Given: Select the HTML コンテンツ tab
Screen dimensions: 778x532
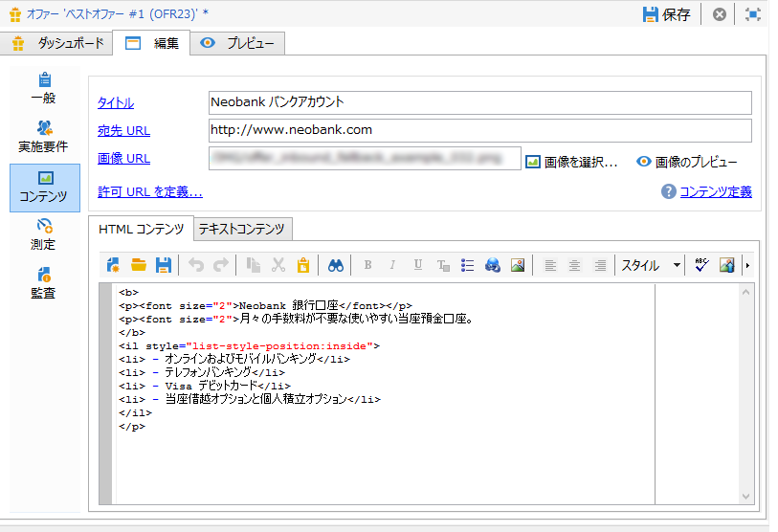Looking at the screenshot, I should [141, 229].
